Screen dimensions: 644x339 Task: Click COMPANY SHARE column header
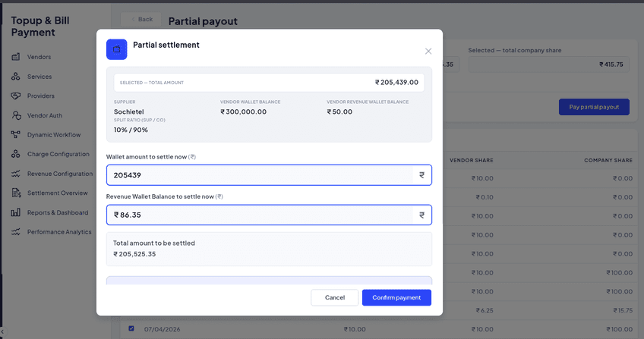[x=608, y=160]
